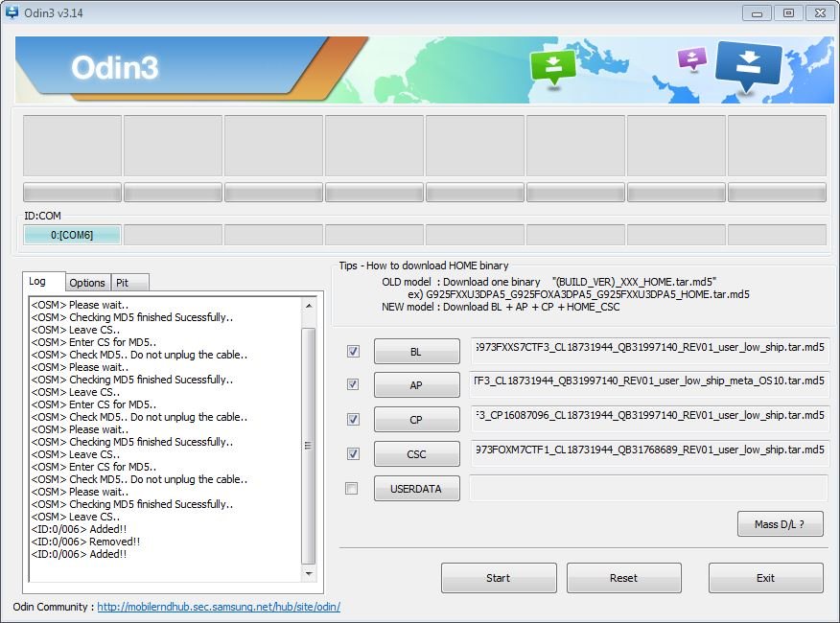The width and height of the screenshot is (840, 623).
Task: Click the log scrollbar up arrow
Action: [x=309, y=306]
